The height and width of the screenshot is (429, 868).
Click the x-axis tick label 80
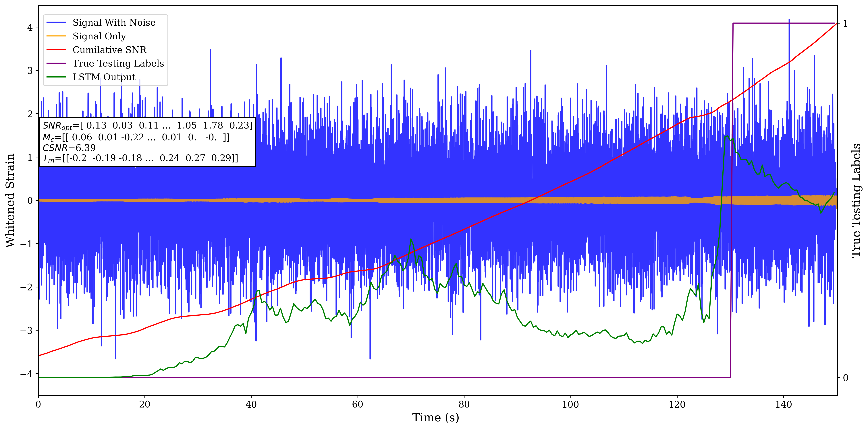point(464,404)
